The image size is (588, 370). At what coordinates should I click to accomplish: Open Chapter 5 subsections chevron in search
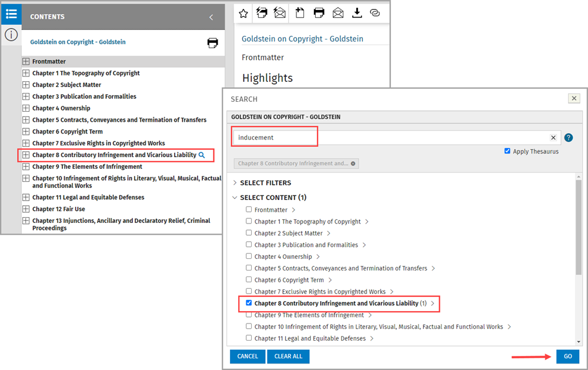pos(433,268)
